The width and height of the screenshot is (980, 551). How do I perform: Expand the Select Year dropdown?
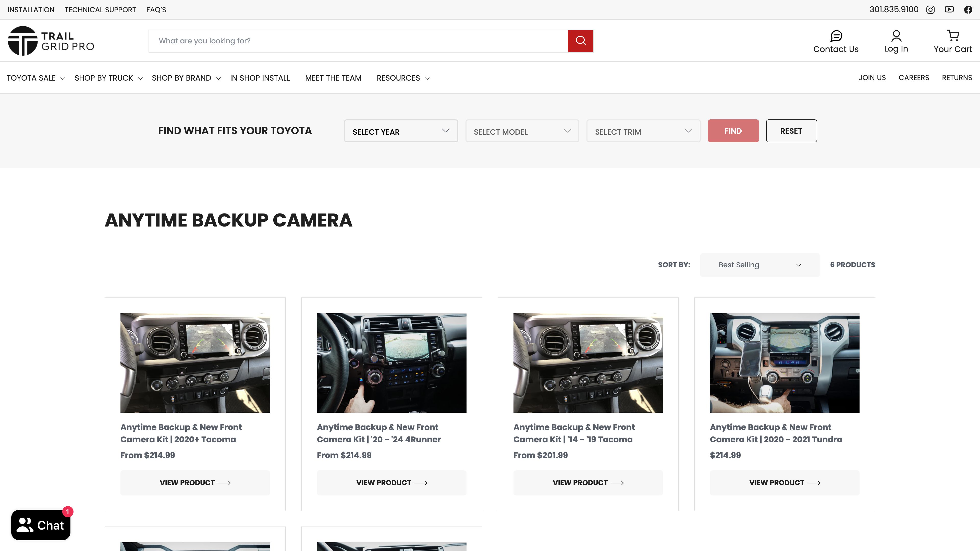click(x=401, y=131)
